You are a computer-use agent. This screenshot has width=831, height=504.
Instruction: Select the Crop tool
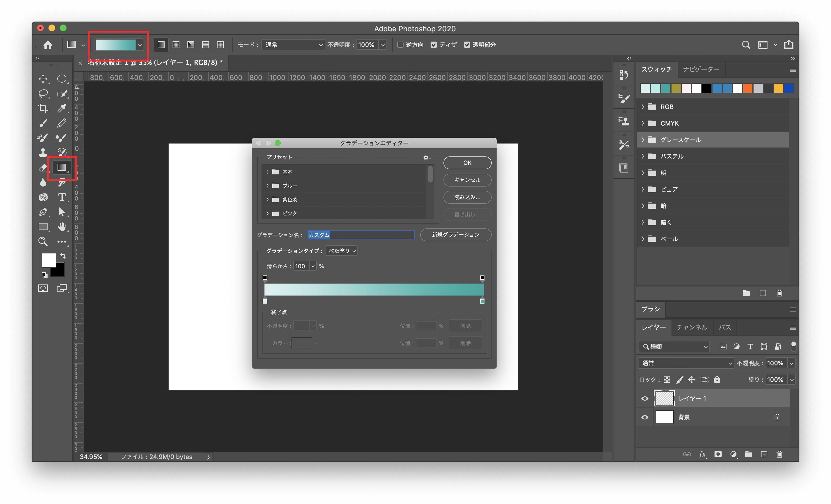[x=43, y=108]
